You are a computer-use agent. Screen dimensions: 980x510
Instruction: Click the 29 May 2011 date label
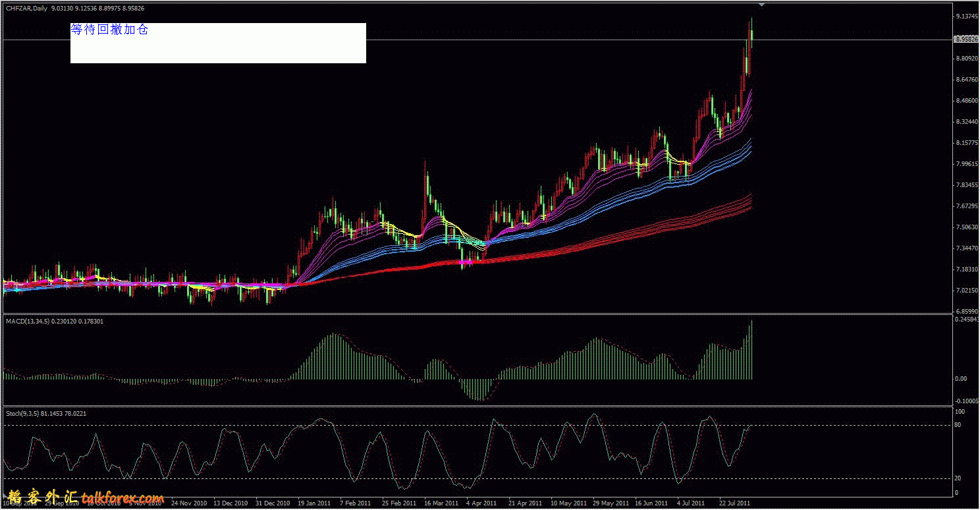(x=609, y=503)
